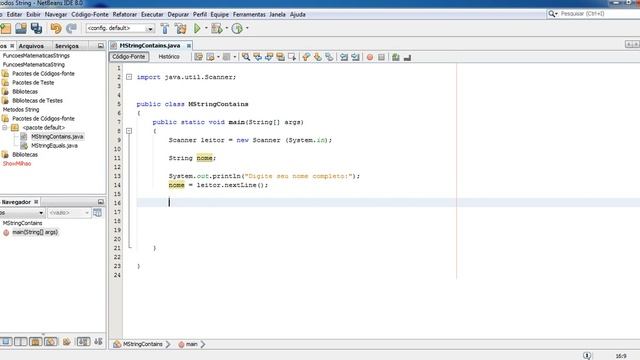
Task: Click the New Project icon in main toolbar
Action: (x=6, y=29)
